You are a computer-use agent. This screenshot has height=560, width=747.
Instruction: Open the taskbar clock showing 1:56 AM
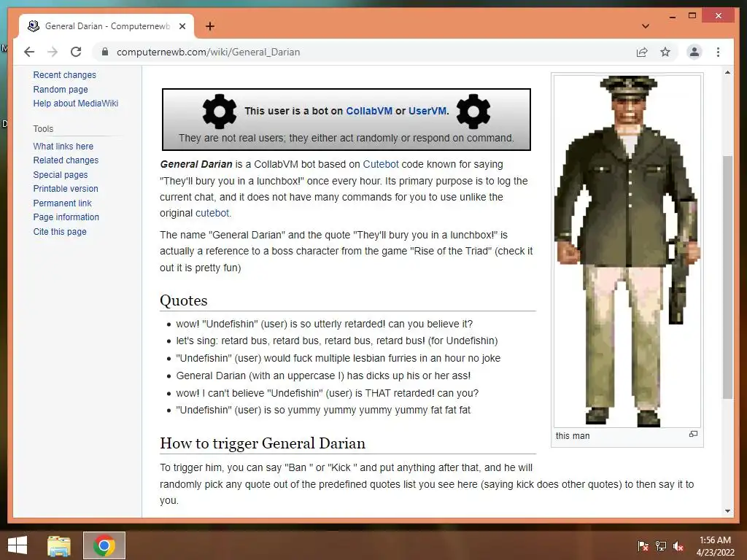715,546
